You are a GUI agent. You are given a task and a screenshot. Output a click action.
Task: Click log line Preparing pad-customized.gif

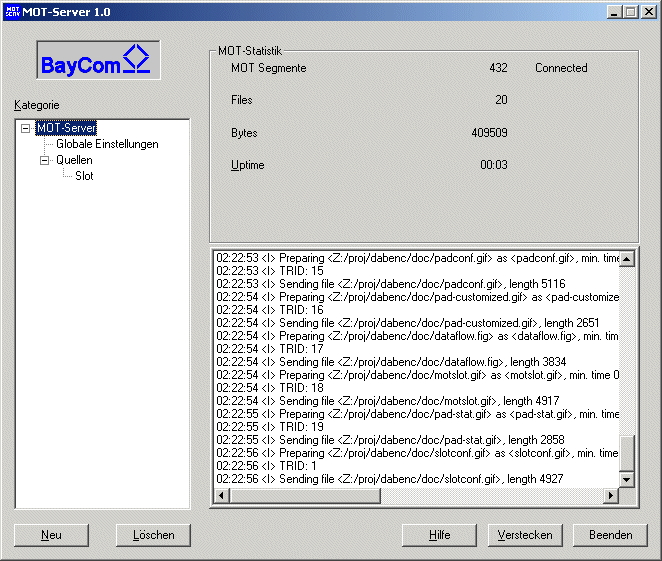pos(418,297)
